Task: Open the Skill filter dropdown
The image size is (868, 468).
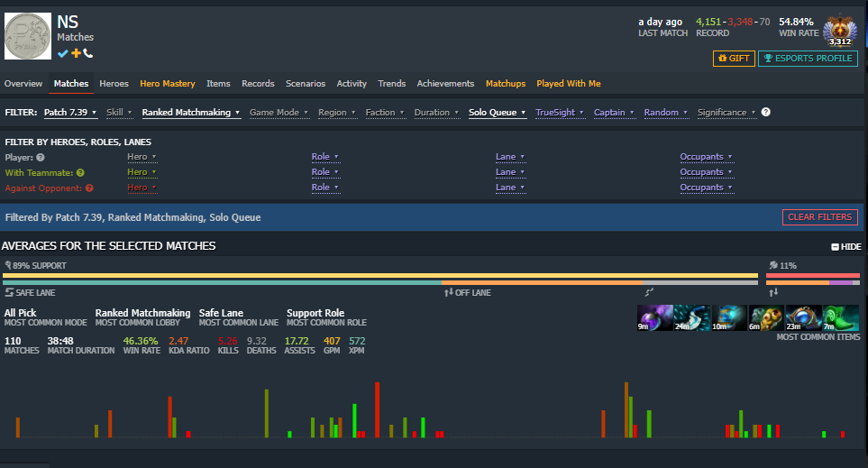Action: point(119,113)
